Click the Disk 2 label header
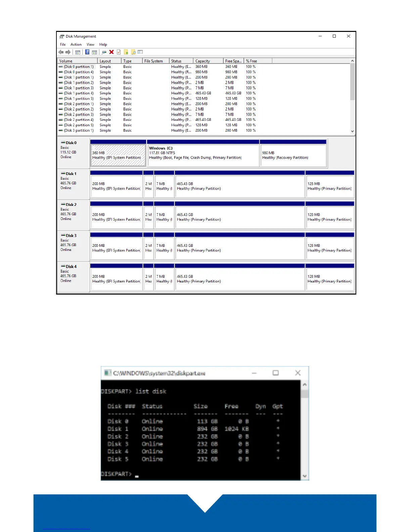 [x=73, y=215]
